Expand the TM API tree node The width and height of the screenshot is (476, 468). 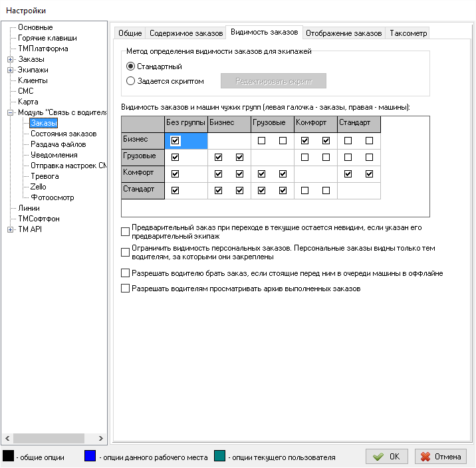point(11,229)
